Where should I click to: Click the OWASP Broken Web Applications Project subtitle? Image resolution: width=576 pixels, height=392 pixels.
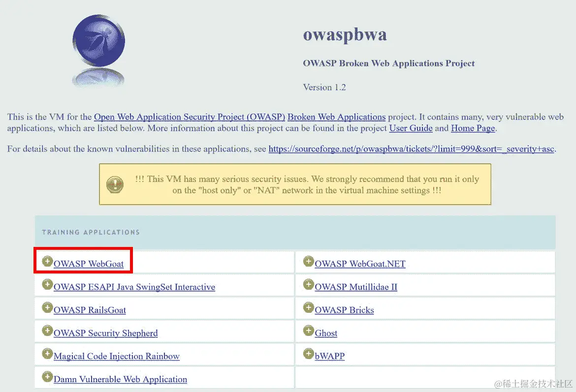(x=388, y=63)
